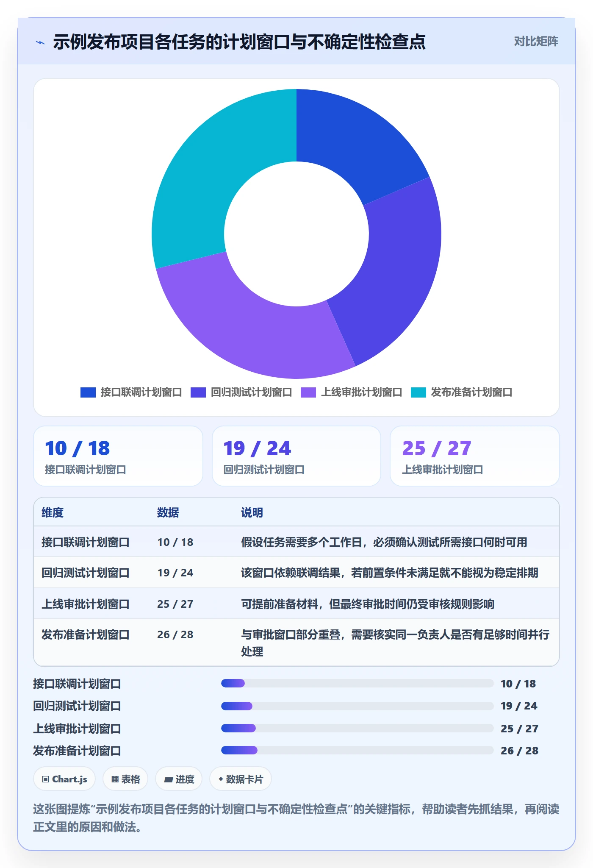Click the diamond icon in 数据卡片 chip

pos(221,779)
